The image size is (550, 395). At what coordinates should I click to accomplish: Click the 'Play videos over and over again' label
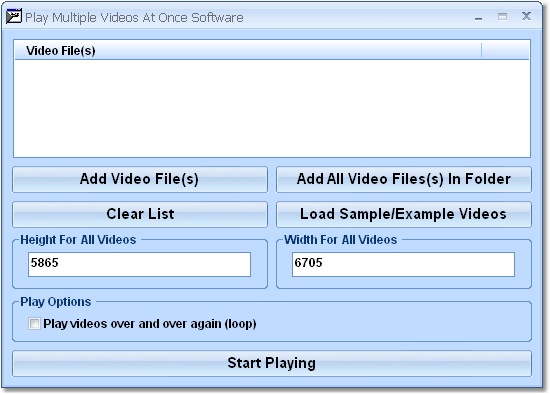coord(150,323)
